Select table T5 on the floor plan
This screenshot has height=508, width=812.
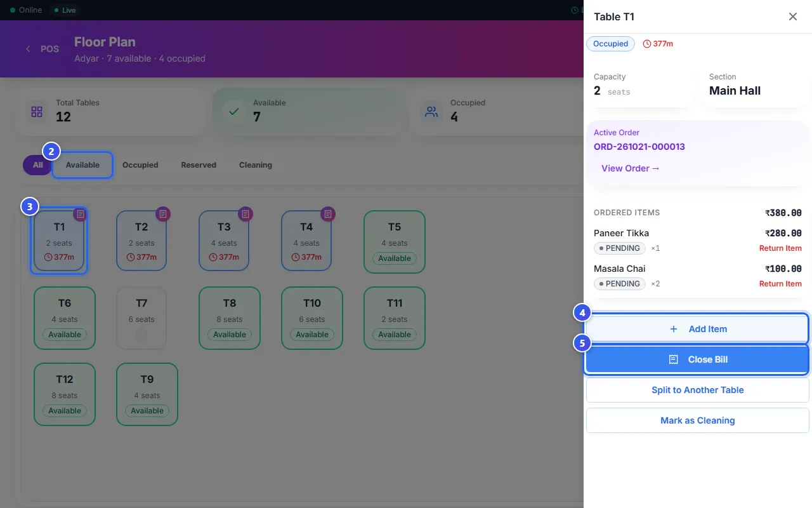[395, 242]
